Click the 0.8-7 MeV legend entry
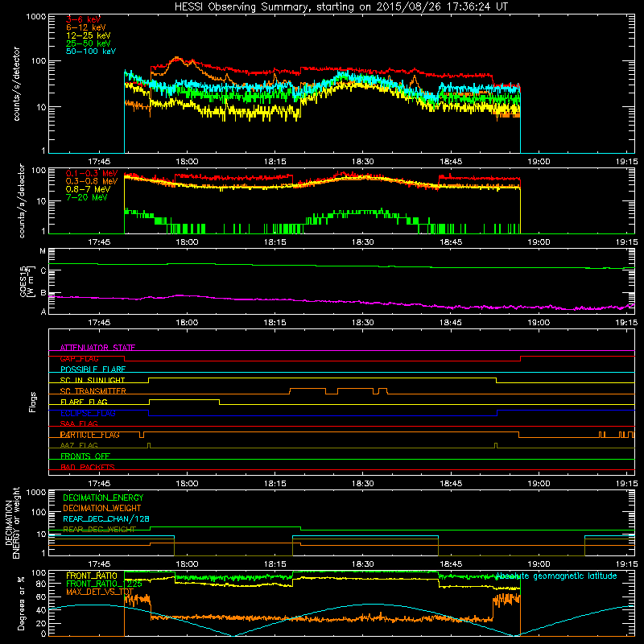644x644 pixels. 89,189
